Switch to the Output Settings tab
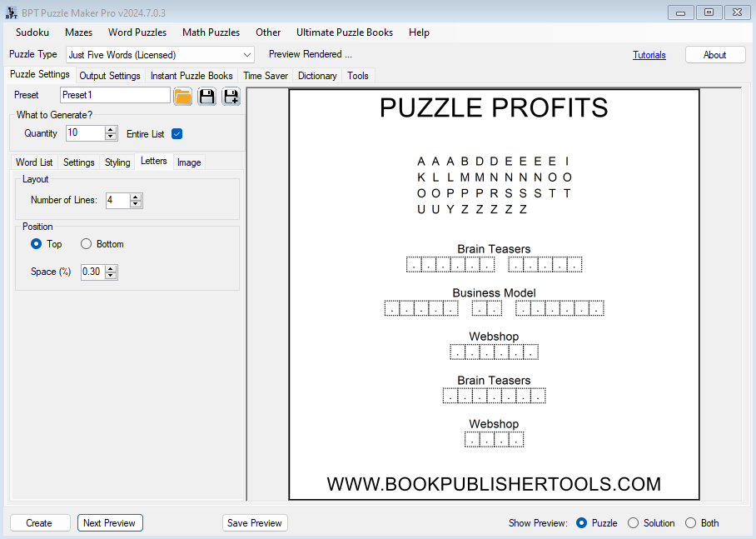The image size is (756, 539). pos(110,76)
